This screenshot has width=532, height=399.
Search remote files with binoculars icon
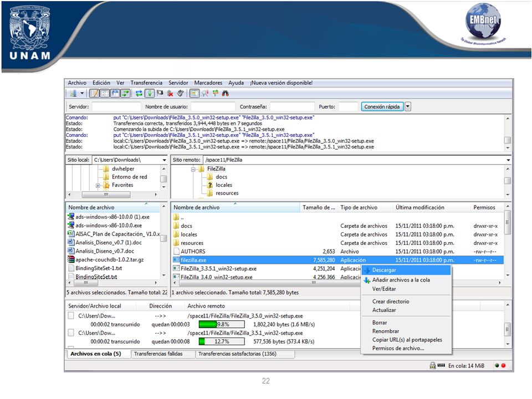[x=226, y=93]
